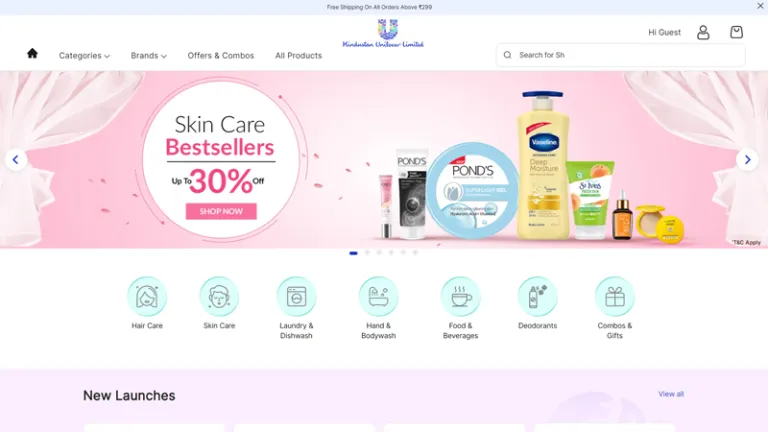The width and height of the screenshot is (768, 432).
Task: Open Laundry & Dishwash category icon
Action: pos(296,296)
